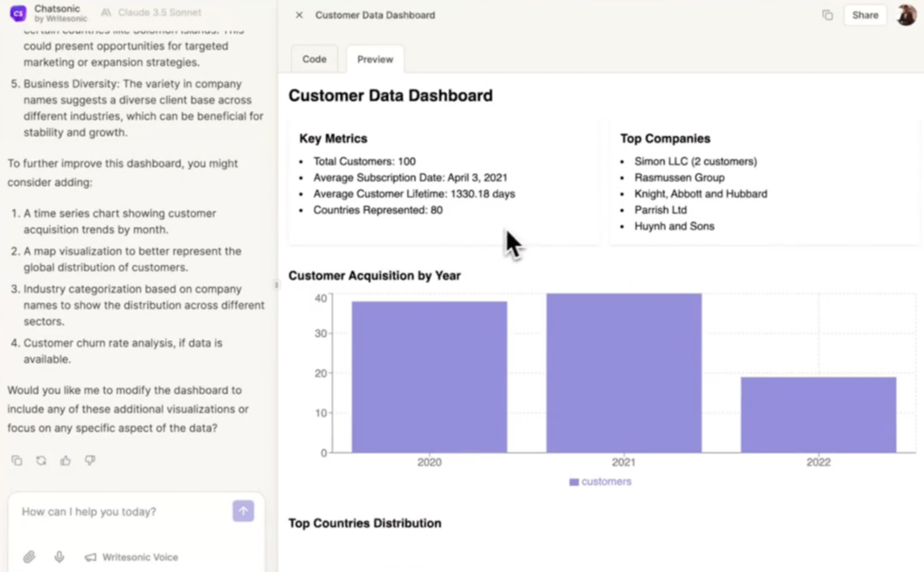Open the user profile avatar
The image size is (924, 572).
(906, 15)
